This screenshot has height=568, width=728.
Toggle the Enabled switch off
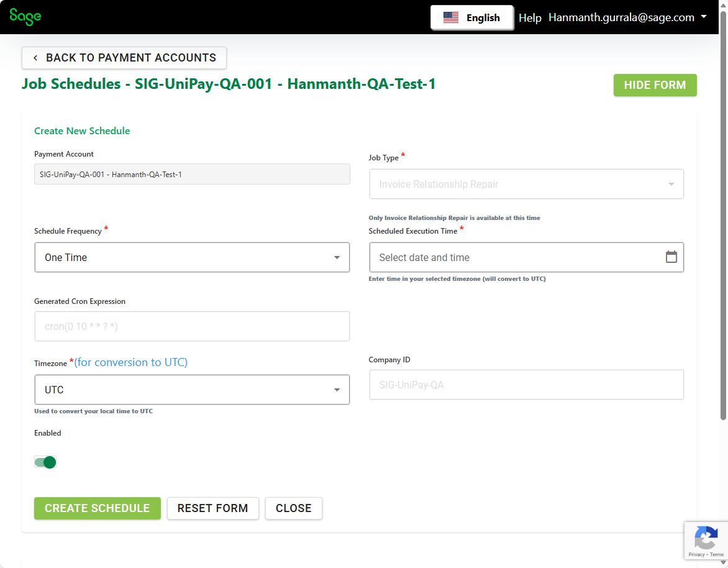pos(45,462)
